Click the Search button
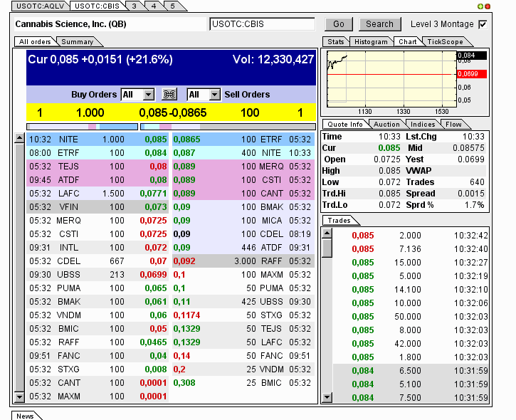The height and width of the screenshot is (420, 516). click(x=379, y=24)
